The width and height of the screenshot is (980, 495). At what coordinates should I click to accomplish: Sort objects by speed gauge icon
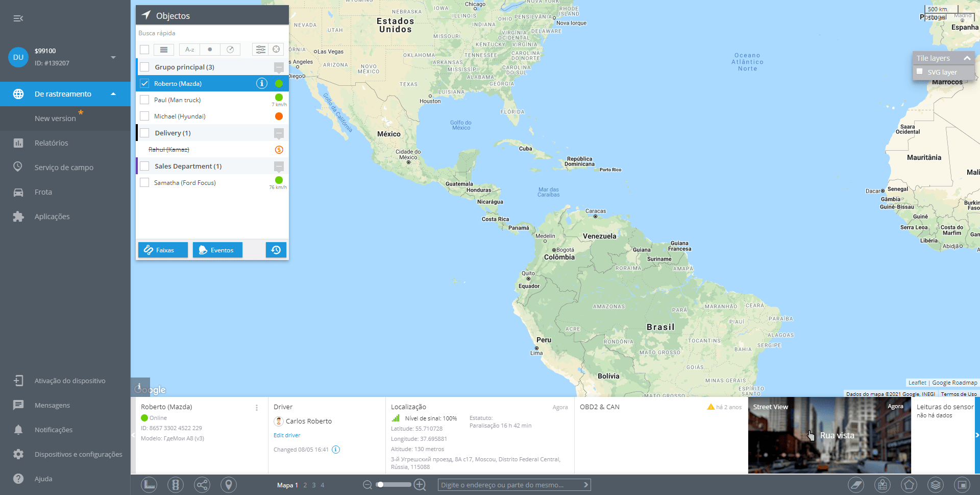(230, 50)
